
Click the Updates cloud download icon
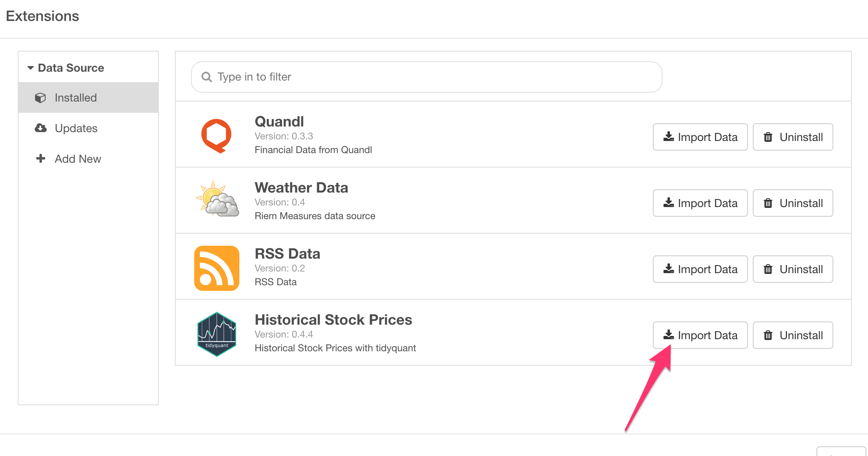[40, 128]
